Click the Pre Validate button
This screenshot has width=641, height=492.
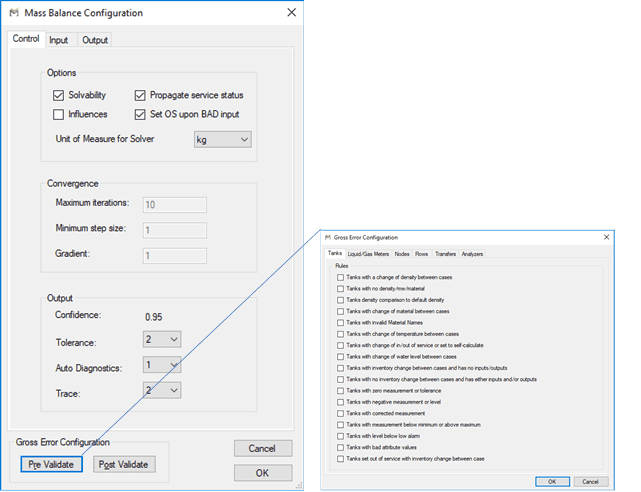pyautogui.click(x=51, y=465)
